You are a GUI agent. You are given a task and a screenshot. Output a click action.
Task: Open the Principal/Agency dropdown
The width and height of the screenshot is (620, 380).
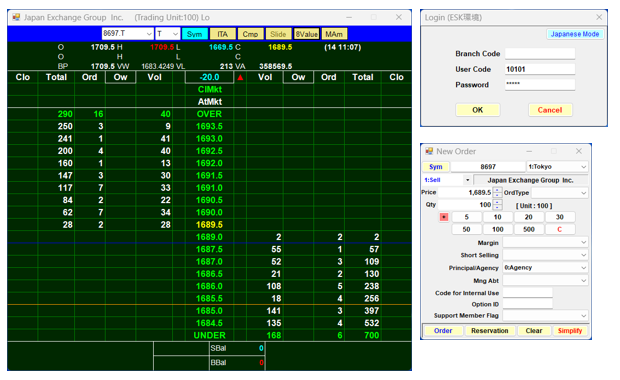pos(545,268)
